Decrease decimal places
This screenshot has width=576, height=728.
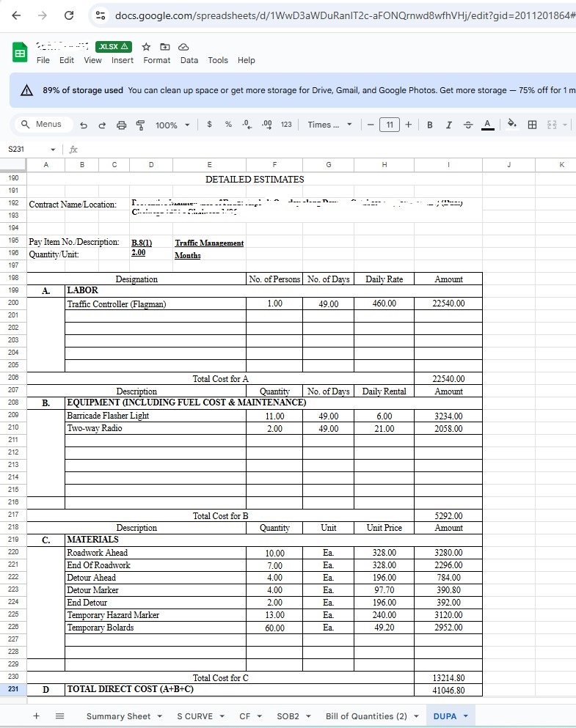click(x=247, y=125)
